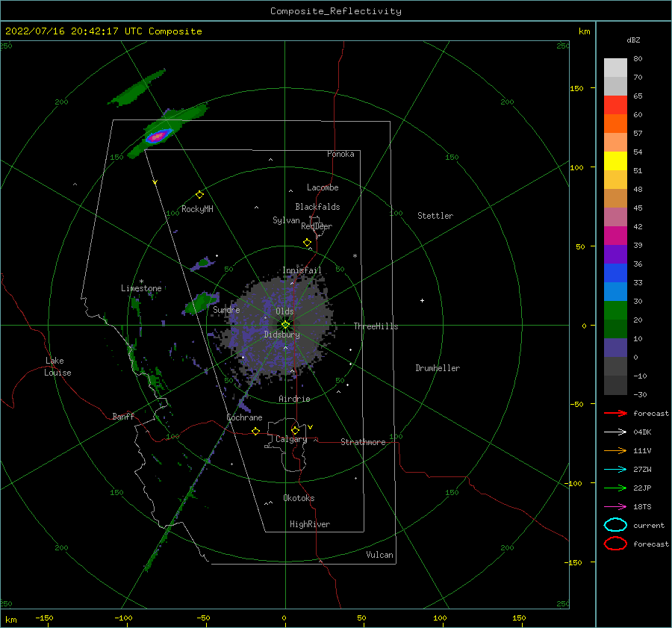The width and height of the screenshot is (672, 628).
Task: Click the RedDeer city label
Action: point(317,226)
